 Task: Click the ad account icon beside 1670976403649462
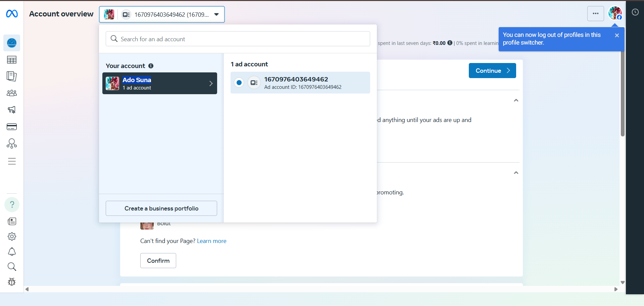click(254, 82)
